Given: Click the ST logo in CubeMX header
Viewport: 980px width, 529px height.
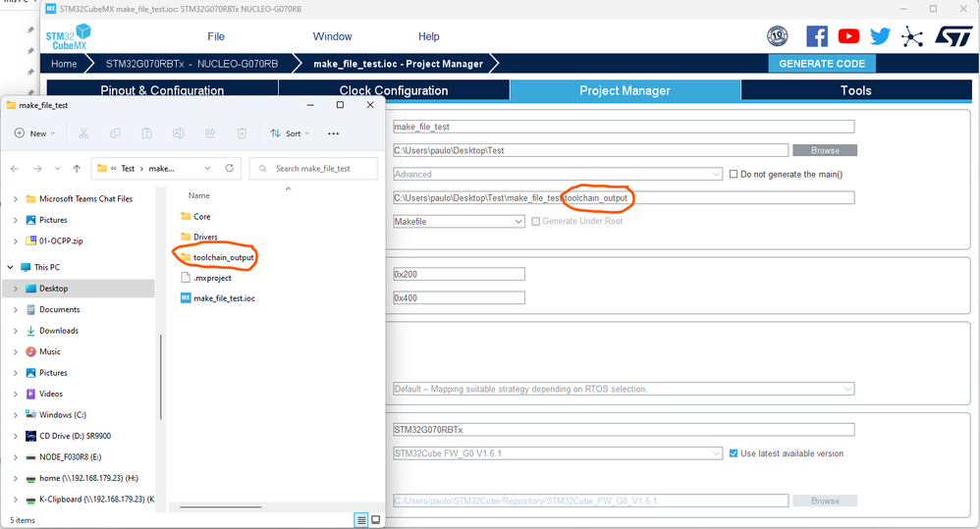Looking at the screenshot, I should (953, 36).
